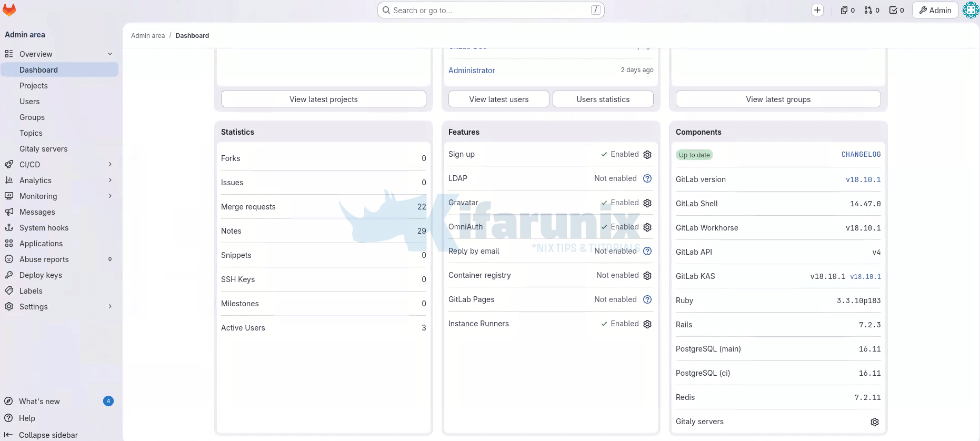Open Instance Runners settings gear
This screenshot has height=441, width=980.
(x=647, y=324)
